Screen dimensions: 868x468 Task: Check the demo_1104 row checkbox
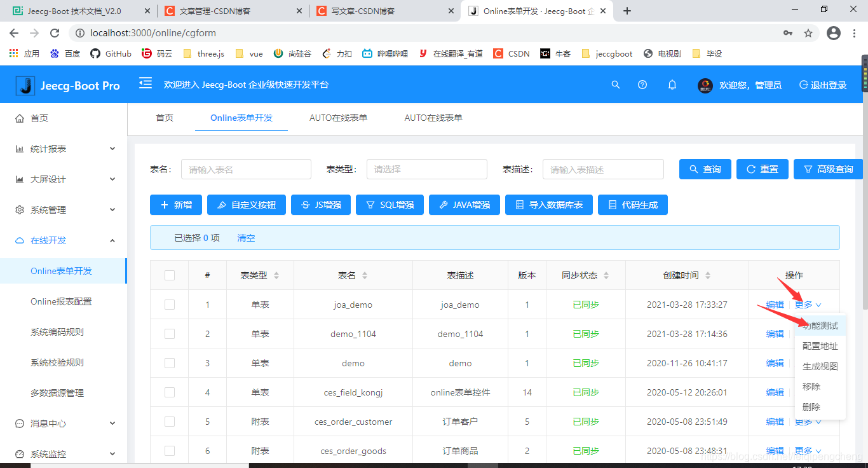(170, 334)
